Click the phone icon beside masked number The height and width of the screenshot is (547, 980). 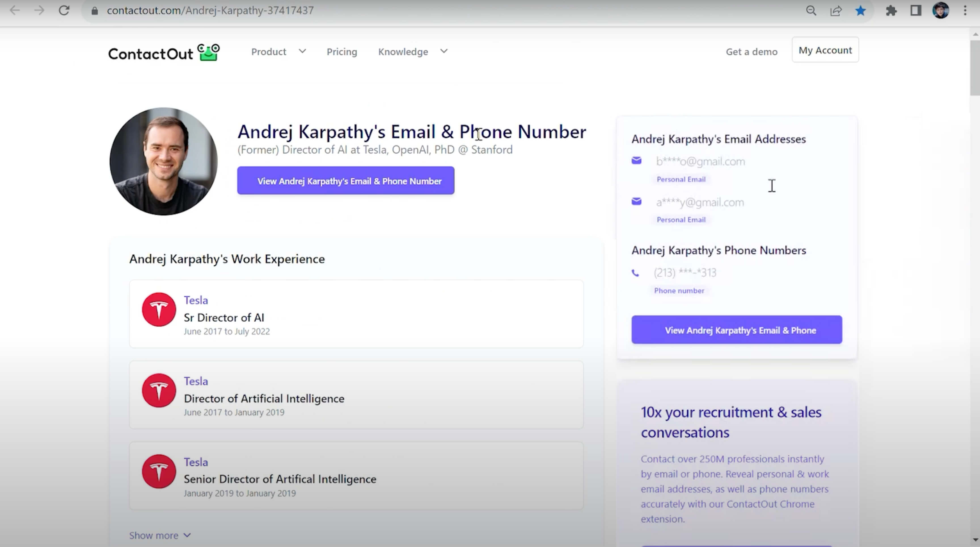click(x=635, y=273)
